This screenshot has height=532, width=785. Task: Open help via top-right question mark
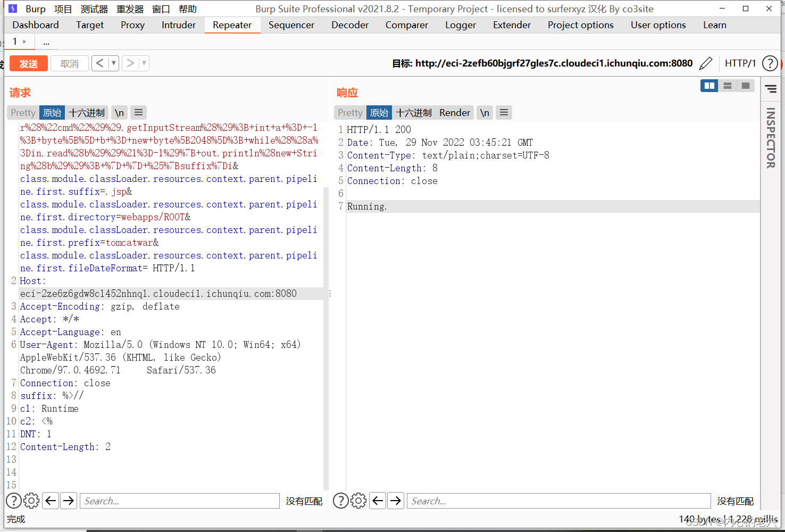770,63
